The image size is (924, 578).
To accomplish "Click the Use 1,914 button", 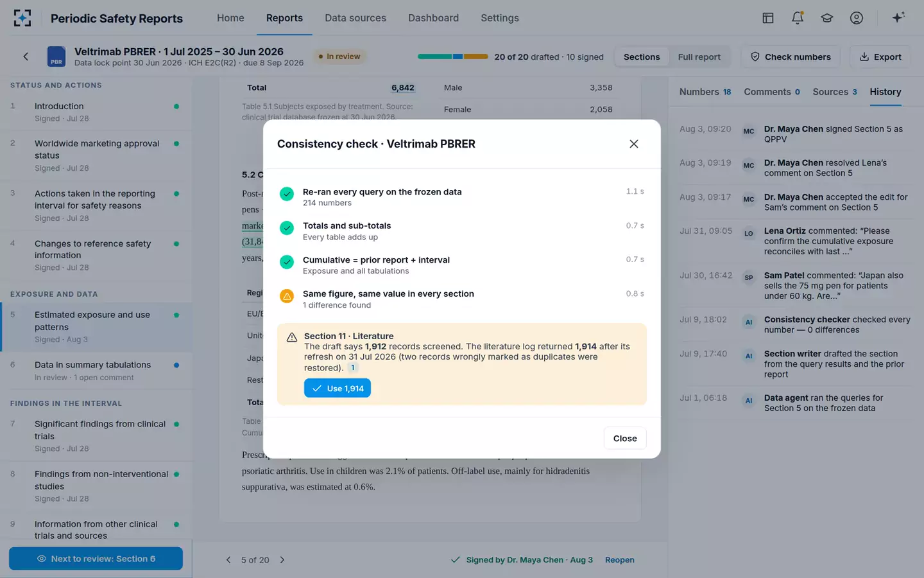I will click(x=338, y=389).
